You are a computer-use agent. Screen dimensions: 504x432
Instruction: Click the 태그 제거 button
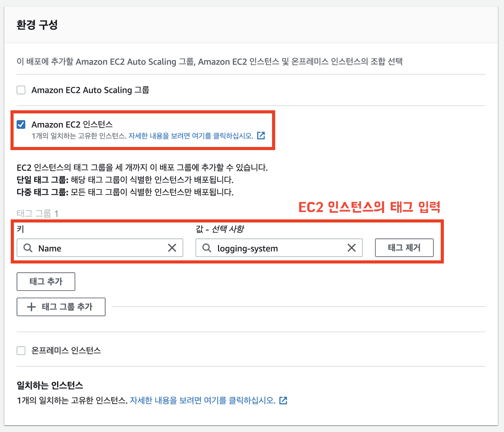click(x=404, y=247)
